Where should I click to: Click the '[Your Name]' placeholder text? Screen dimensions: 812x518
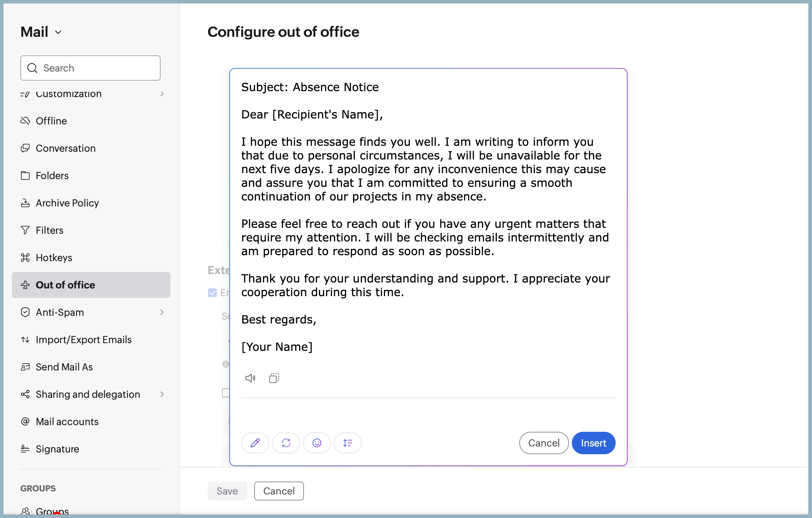277,347
